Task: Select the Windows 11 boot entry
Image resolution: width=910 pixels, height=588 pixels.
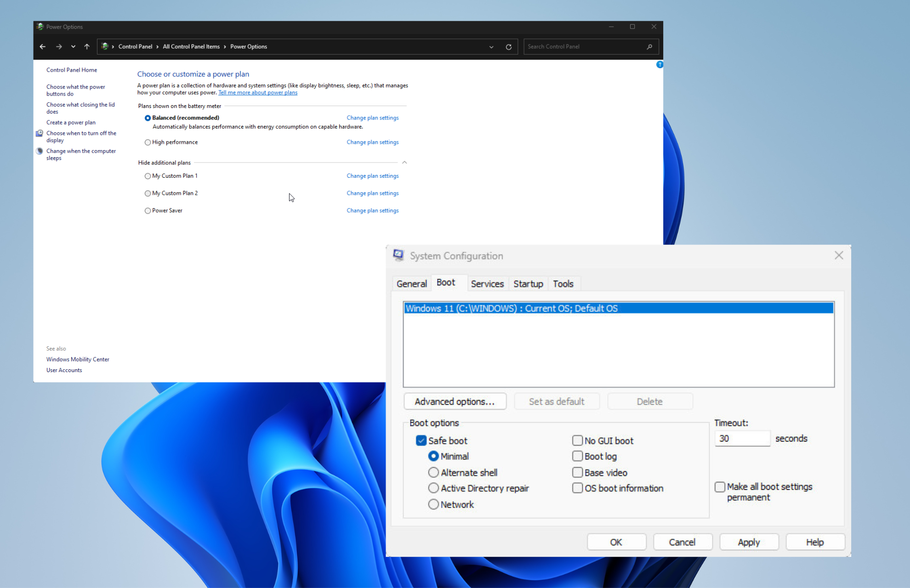Action: pos(619,308)
